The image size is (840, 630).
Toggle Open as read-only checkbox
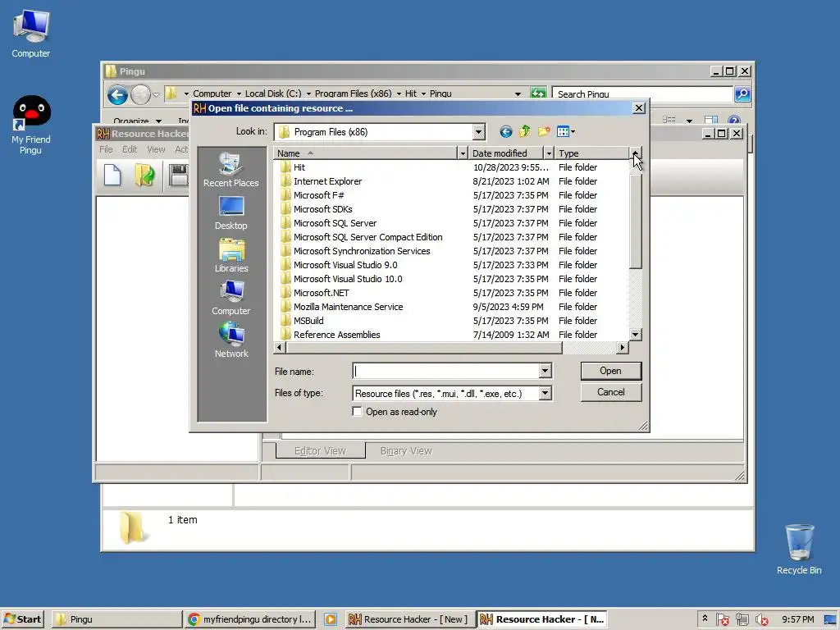358,412
